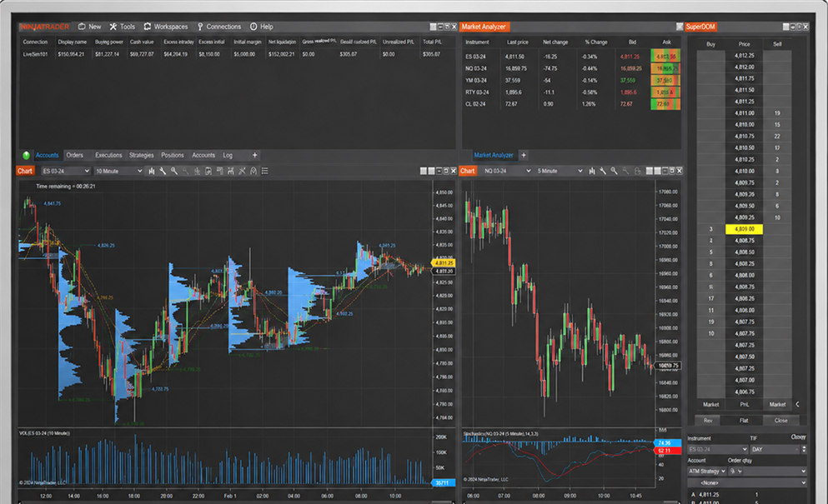
Task: Select the ES 03-24 row in Market Analyzer
Action: click(x=571, y=57)
